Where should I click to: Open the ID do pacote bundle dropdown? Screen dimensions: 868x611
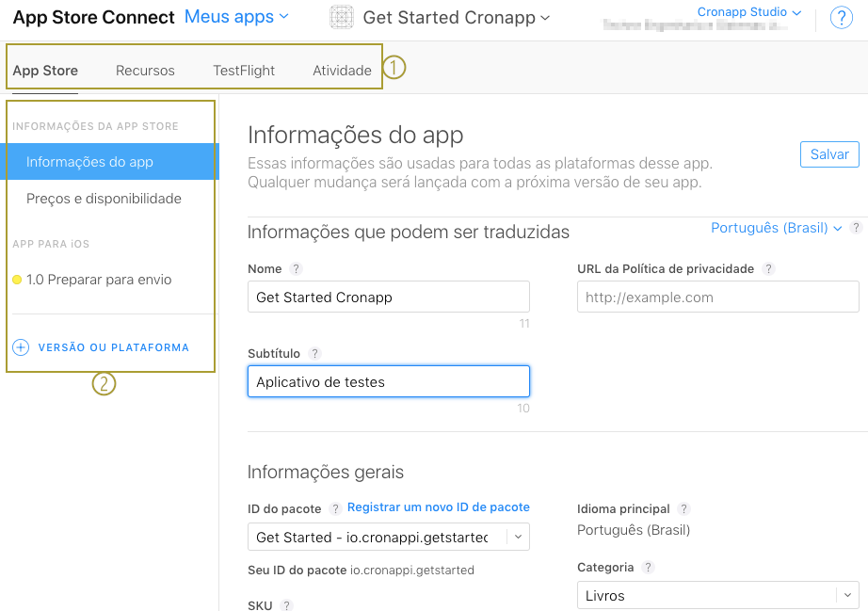[x=389, y=537]
